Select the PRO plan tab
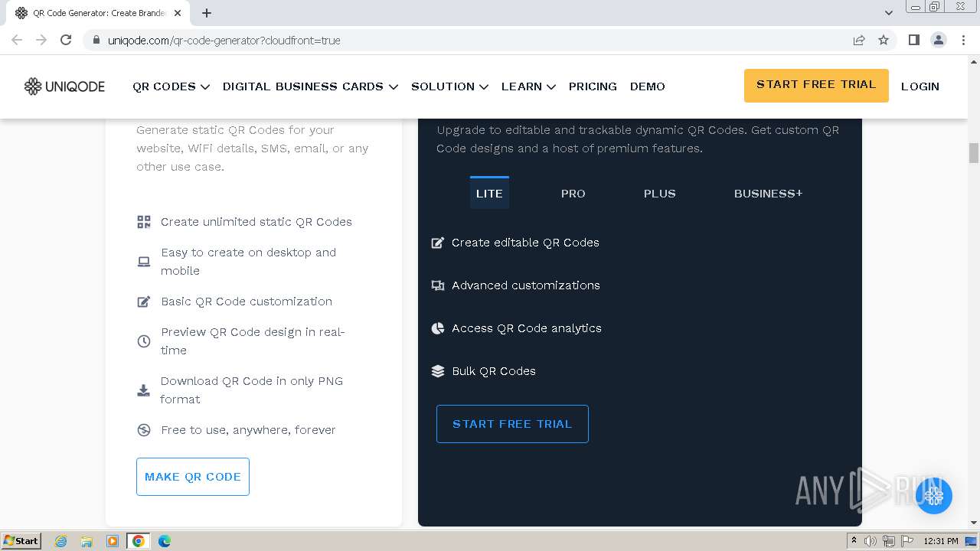 point(573,194)
